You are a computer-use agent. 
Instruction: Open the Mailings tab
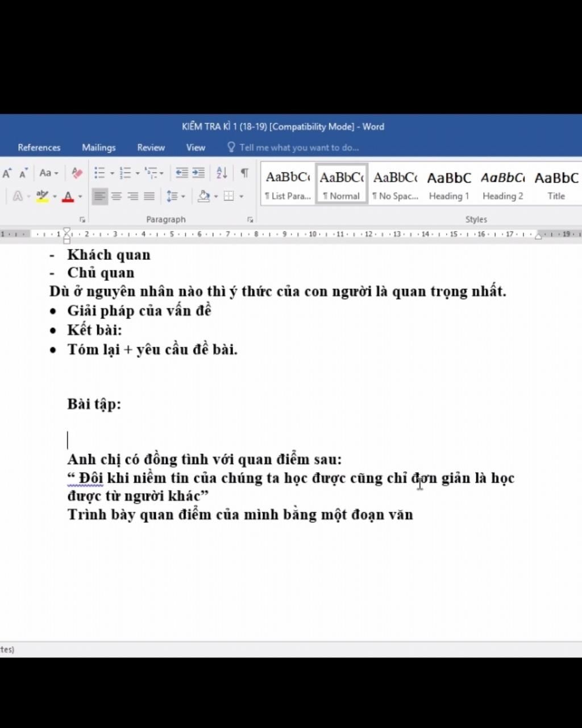(x=98, y=147)
